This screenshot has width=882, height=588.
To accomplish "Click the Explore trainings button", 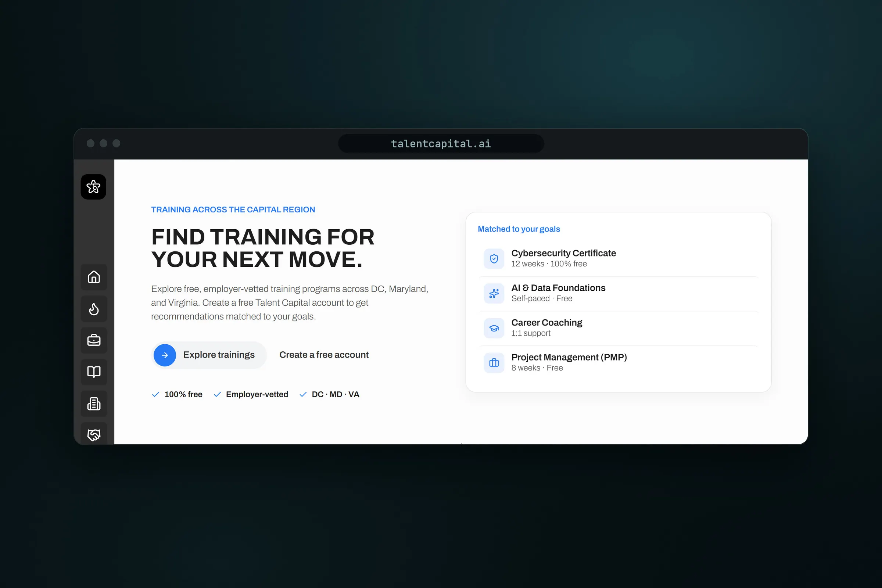I will point(209,355).
